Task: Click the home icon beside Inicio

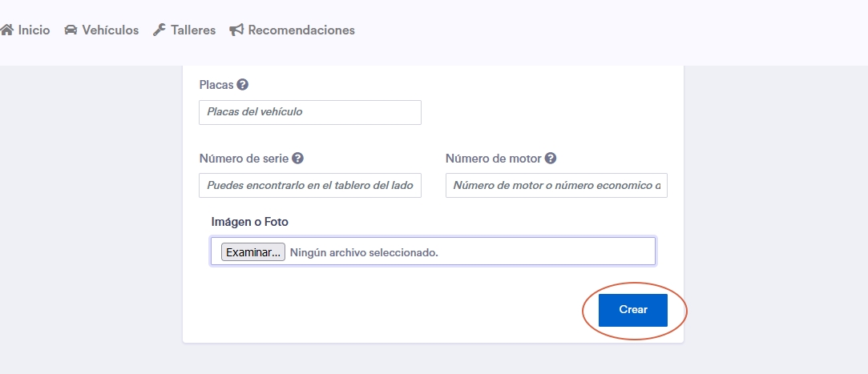Action: (x=7, y=30)
